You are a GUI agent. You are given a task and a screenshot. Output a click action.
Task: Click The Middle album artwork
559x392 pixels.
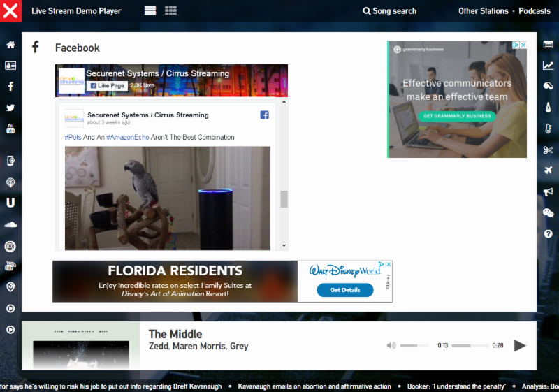tap(81, 346)
